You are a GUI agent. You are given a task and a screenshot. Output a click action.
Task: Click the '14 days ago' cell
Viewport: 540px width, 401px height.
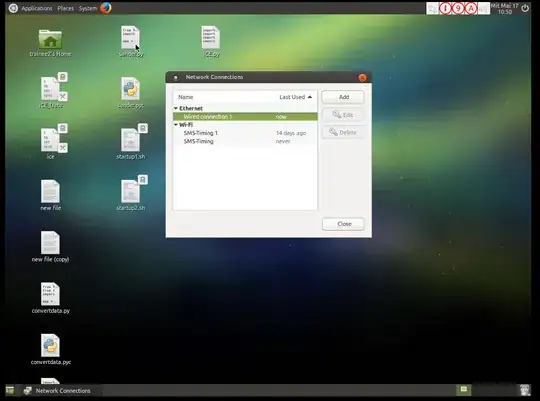291,133
